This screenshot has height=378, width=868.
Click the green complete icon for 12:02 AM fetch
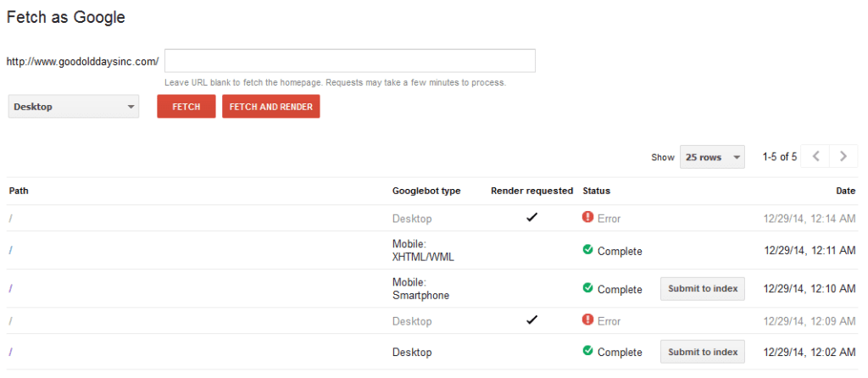[x=588, y=351]
